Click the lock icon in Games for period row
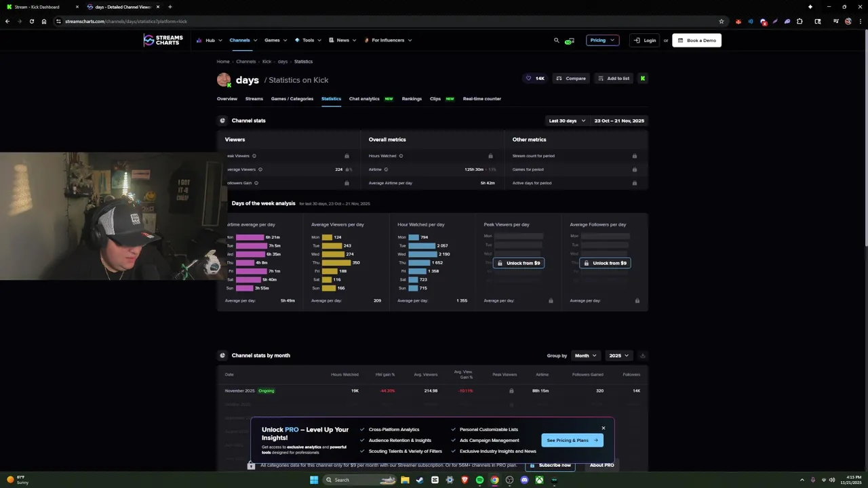 coord(635,169)
